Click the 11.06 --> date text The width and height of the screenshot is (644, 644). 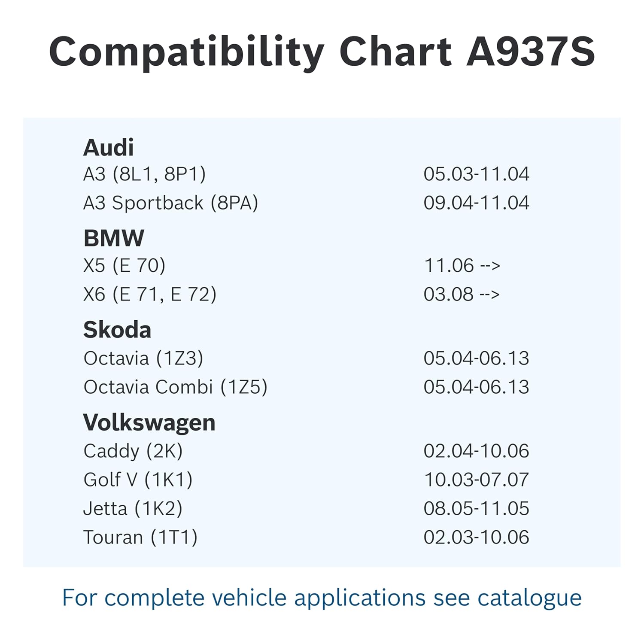462,266
